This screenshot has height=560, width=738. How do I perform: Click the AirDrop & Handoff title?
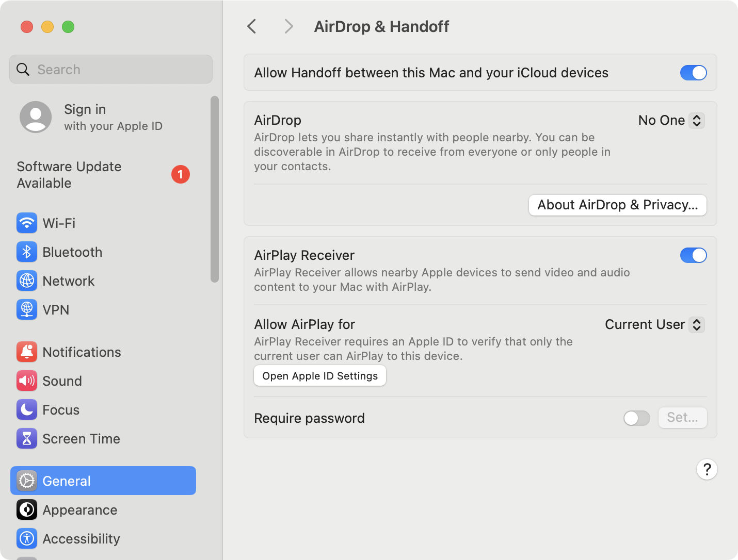pos(381,26)
